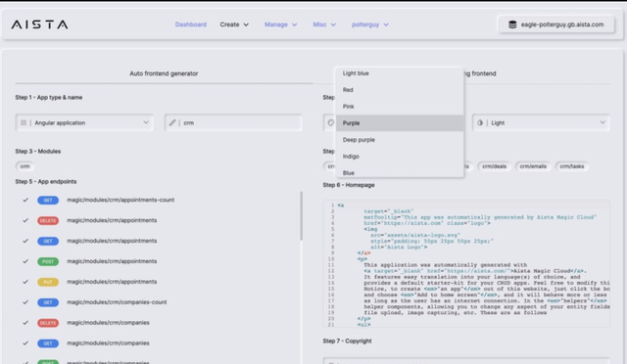
Task: Open the Create menu
Action: (x=234, y=24)
